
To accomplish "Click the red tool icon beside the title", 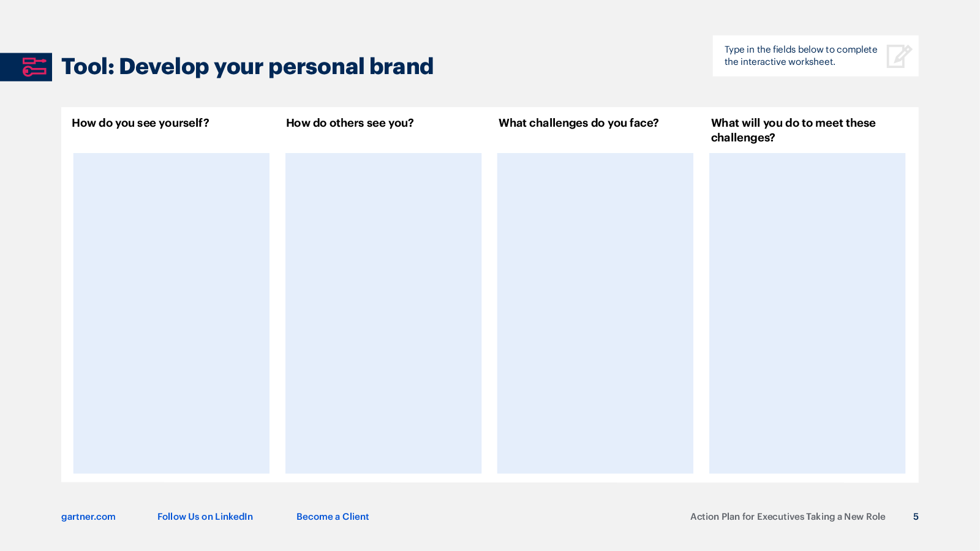I will (x=34, y=67).
